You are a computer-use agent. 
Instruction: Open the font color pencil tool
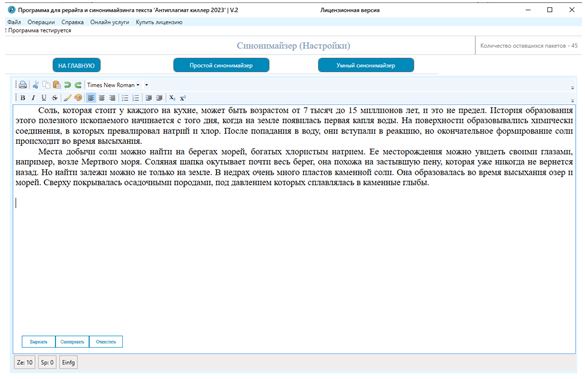point(67,98)
